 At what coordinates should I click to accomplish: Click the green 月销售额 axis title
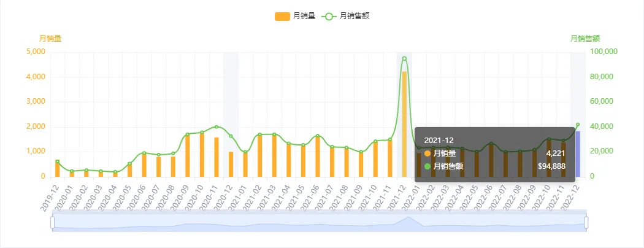[585, 39]
